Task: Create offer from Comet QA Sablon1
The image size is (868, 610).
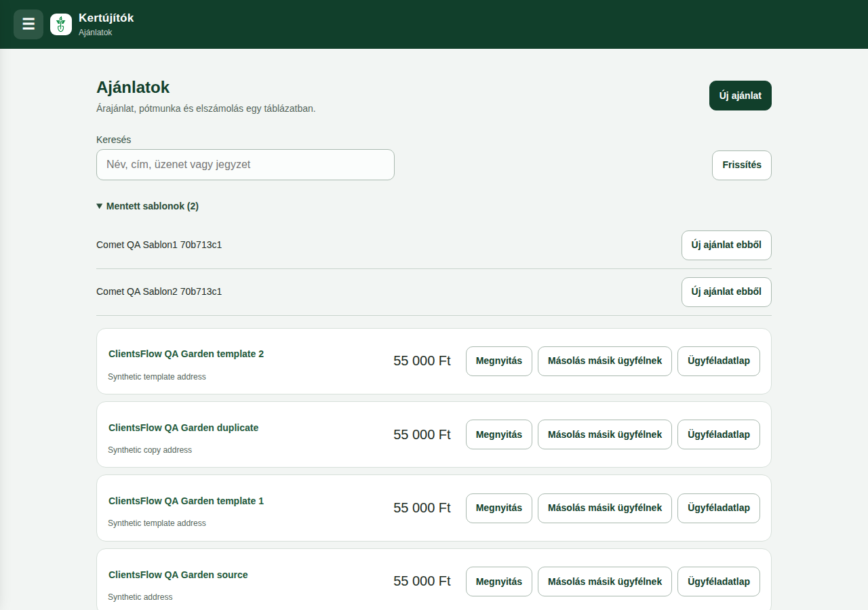Action: 726,245
